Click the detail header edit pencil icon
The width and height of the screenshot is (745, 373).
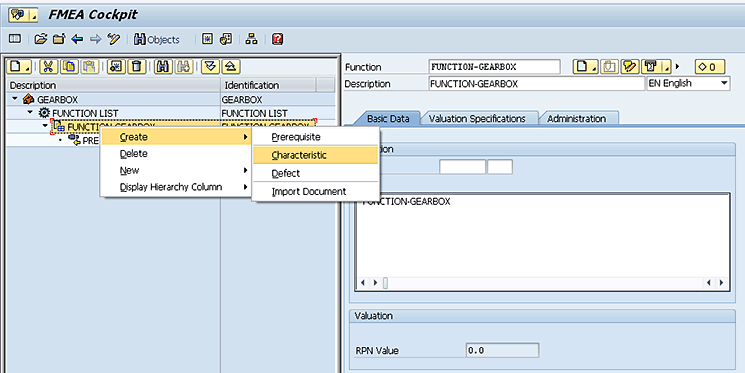(x=630, y=67)
